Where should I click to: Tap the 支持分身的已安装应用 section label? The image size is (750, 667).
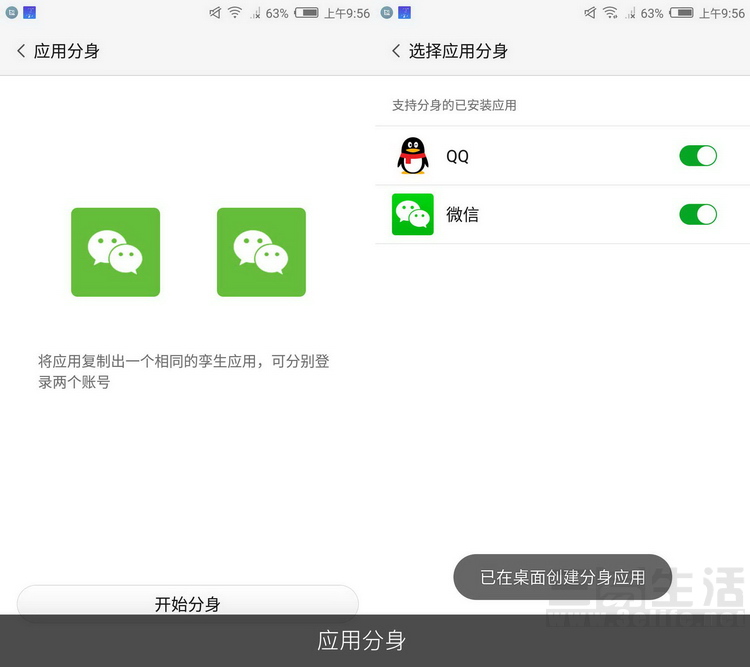(454, 105)
